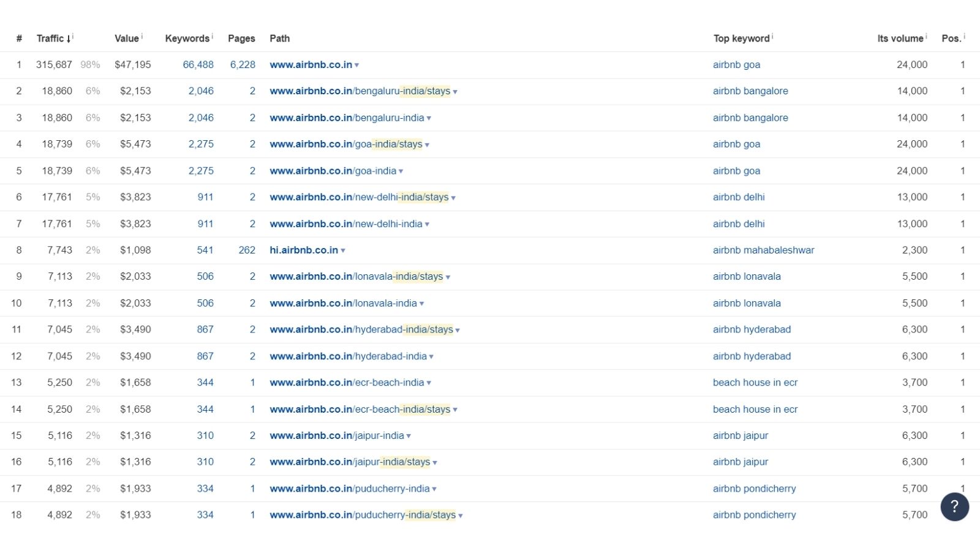Expand dropdown for www.airbnb.co.in path
Screen dimensions: 980x551
tap(356, 66)
